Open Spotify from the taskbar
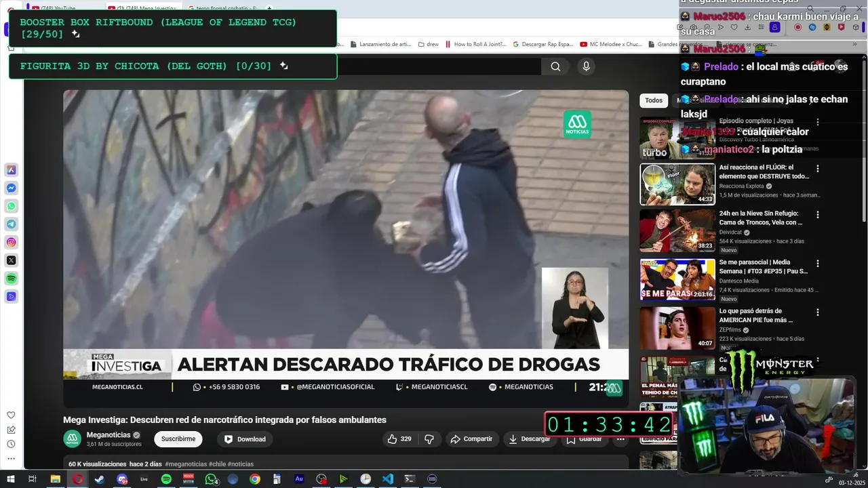 (x=166, y=479)
